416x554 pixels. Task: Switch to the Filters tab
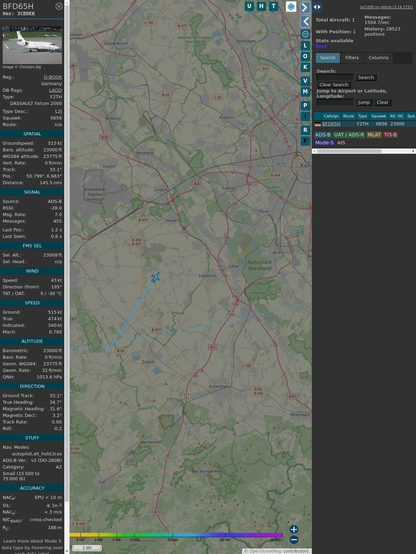tap(352, 58)
